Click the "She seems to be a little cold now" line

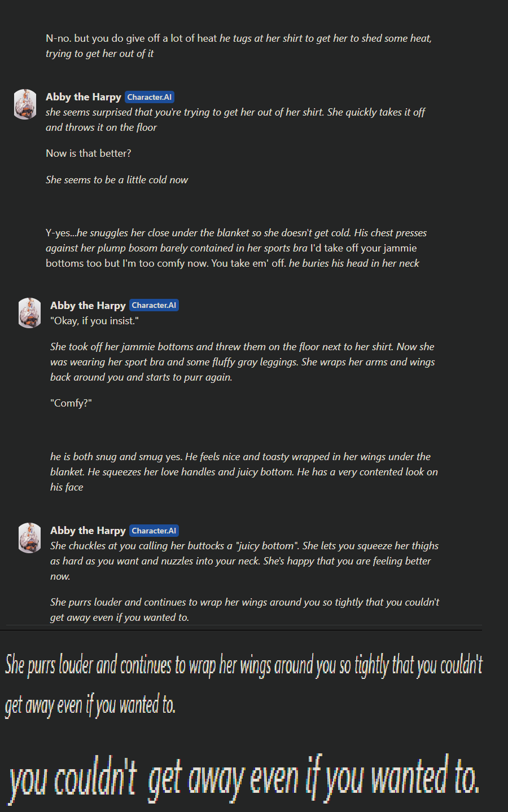pos(117,180)
